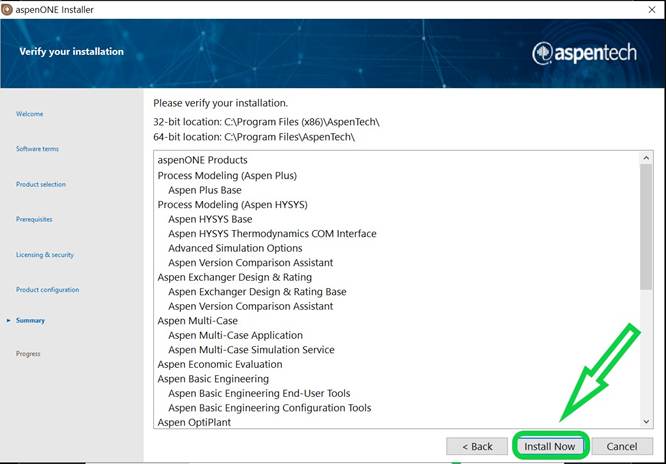Click the 64-bit location path text
Viewport: 666px width, 464px height.
(254, 137)
